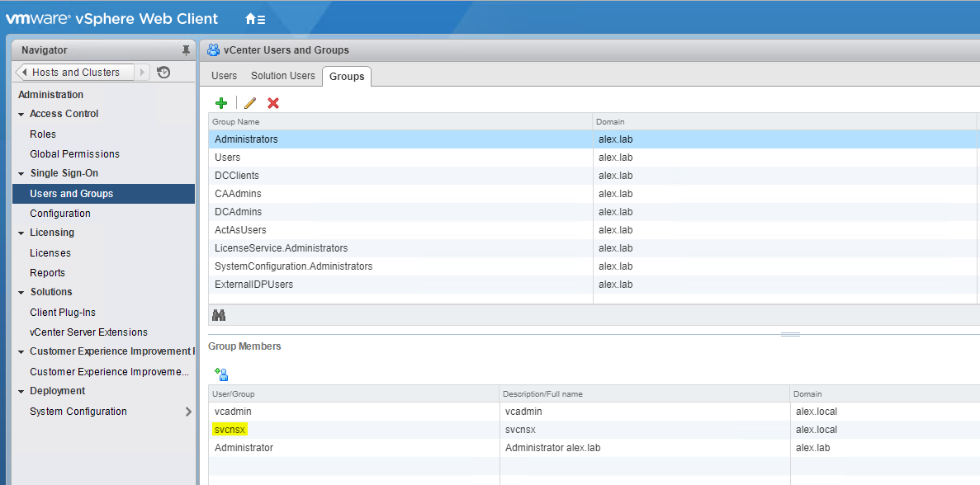Viewport: 980px width, 485px height.
Task: Open the navigator history clock icon
Action: (x=163, y=73)
